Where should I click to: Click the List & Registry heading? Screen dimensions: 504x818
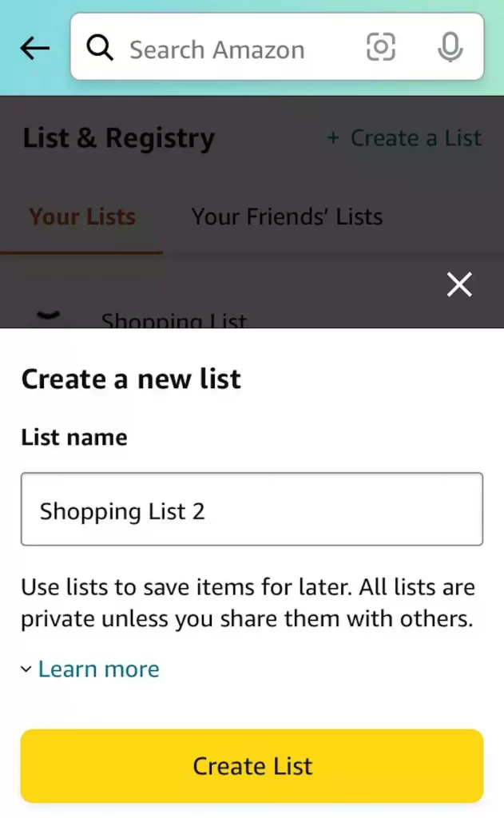coord(119,138)
